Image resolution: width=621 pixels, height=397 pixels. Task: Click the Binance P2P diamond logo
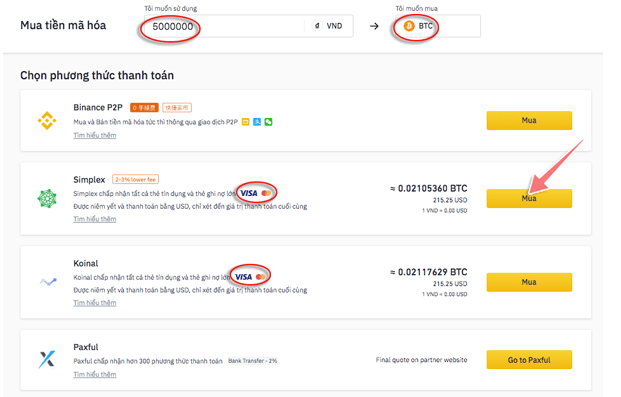pyautogui.click(x=47, y=120)
